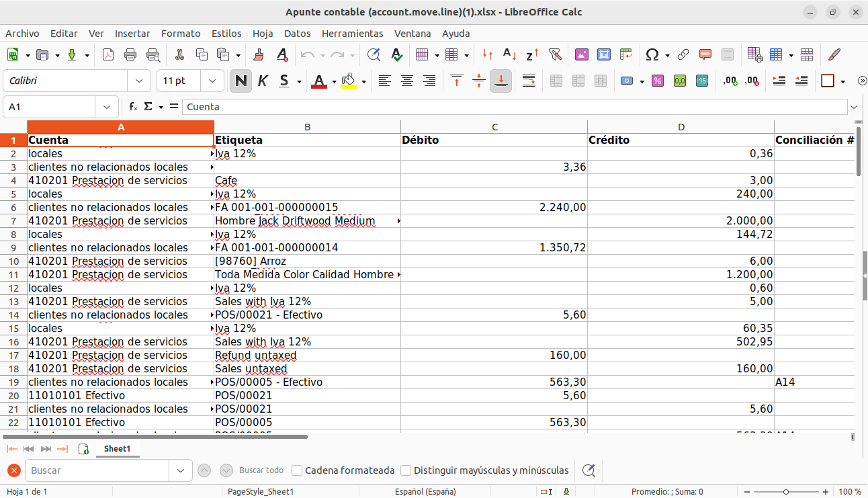Export directly as PDF
Viewport: 868px width, 498px height.
pos(108,55)
